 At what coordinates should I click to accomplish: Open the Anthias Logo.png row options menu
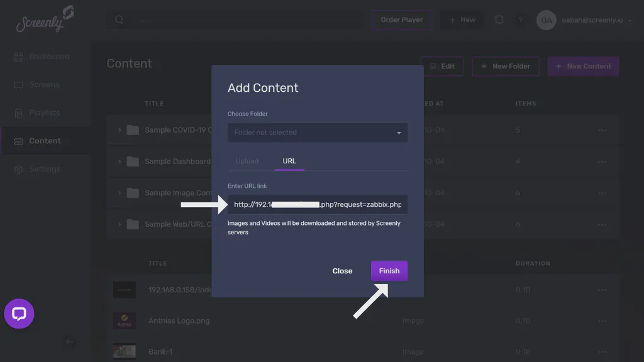(x=602, y=321)
